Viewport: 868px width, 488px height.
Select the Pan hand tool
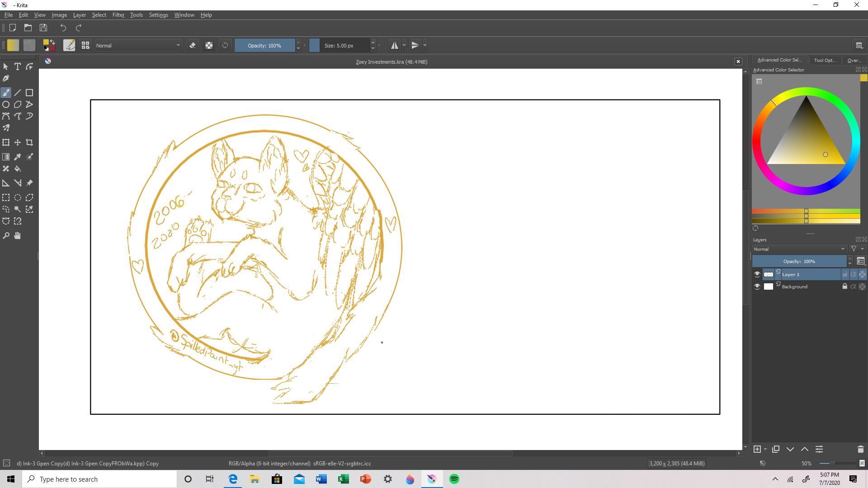(18, 235)
